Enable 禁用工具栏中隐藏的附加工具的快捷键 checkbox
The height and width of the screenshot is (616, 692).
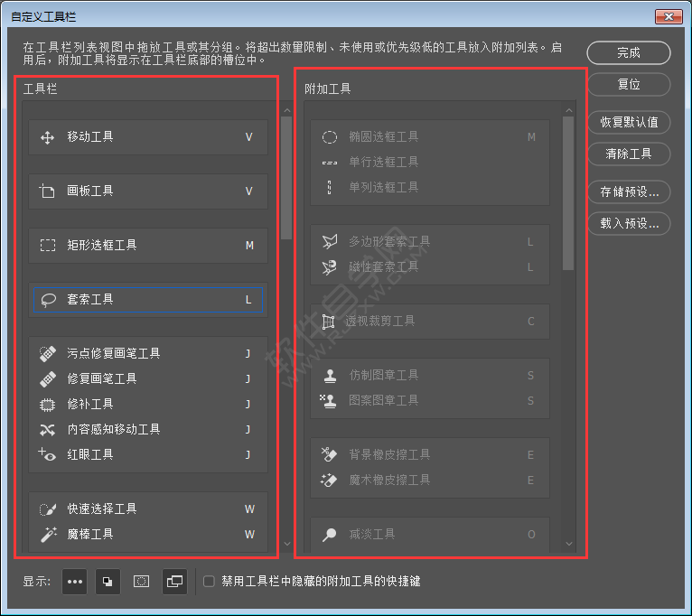[x=209, y=582]
